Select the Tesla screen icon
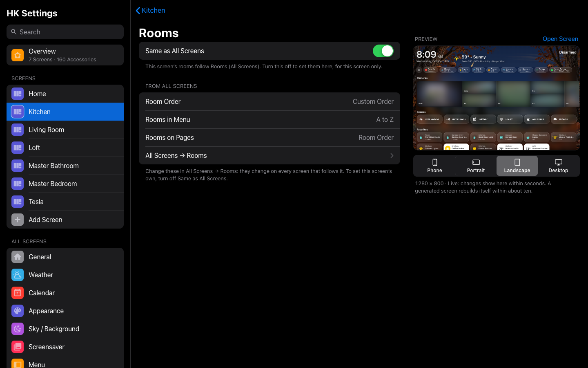The image size is (588, 368). click(18, 202)
